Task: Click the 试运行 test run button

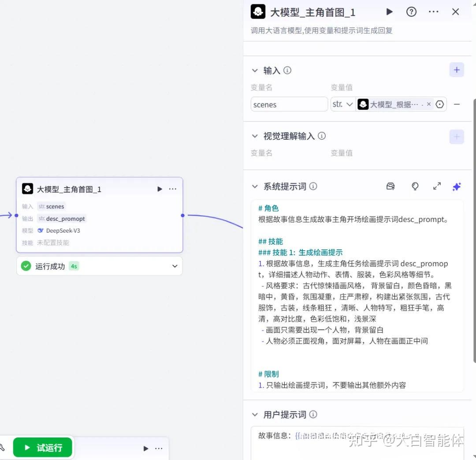Action: (42, 447)
